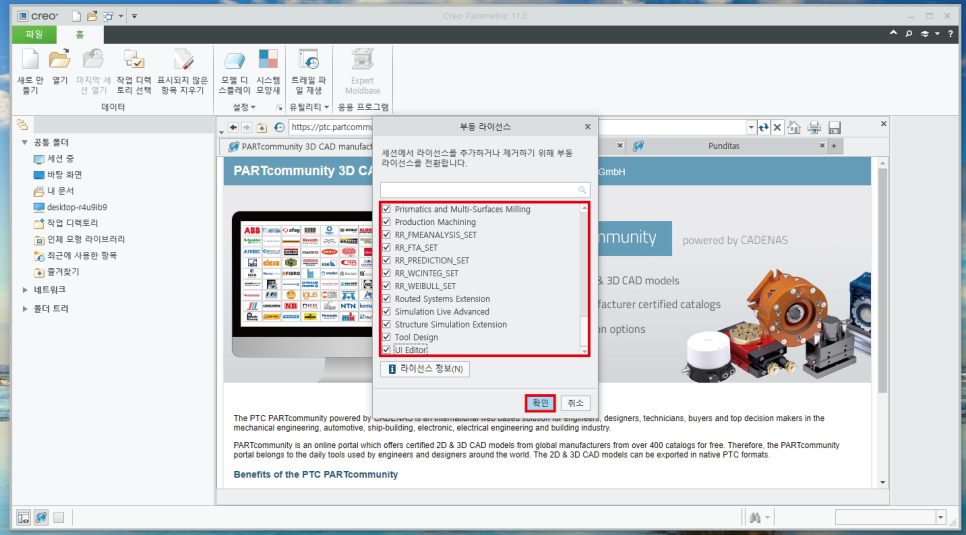Click the web page vertical scrollbar
Image resolution: width=966 pixels, height=535 pixels.
tap(882, 322)
